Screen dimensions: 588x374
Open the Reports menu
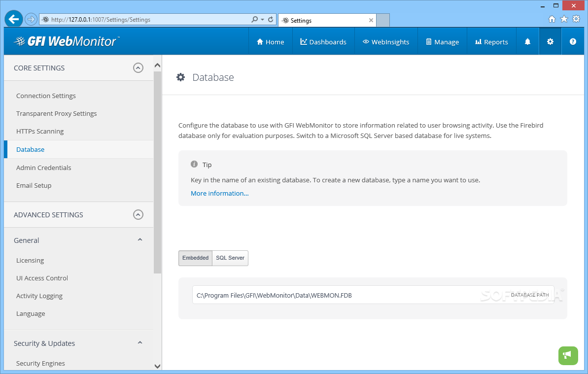click(x=491, y=42)
